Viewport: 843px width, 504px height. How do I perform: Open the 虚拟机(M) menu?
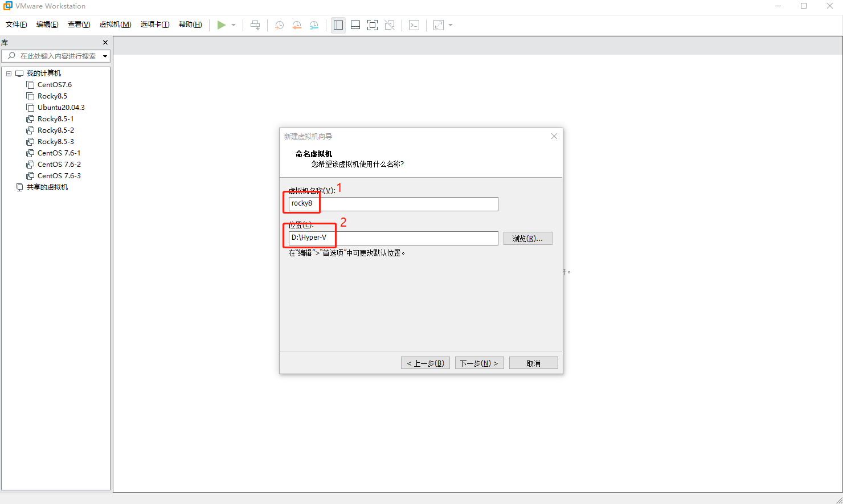point(115,24)
